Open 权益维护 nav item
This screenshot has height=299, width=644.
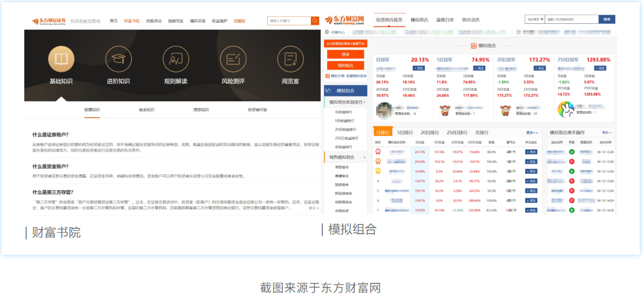(220, 21)
